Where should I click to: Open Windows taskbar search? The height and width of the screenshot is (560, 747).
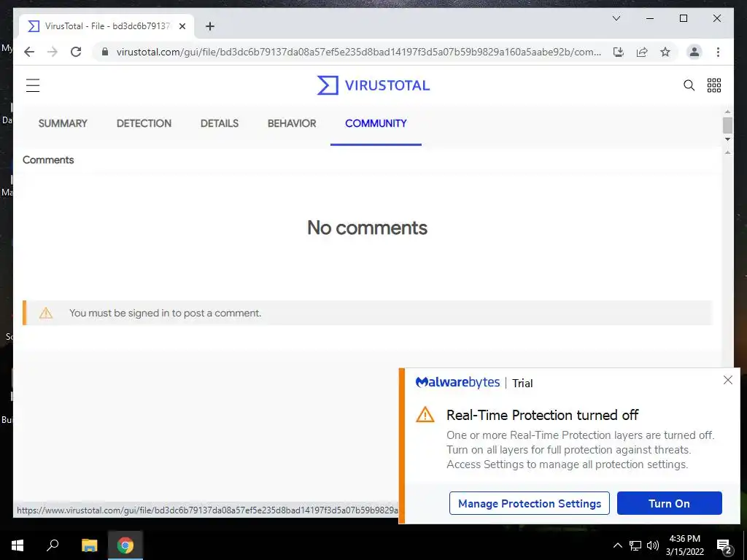point(53,545)
